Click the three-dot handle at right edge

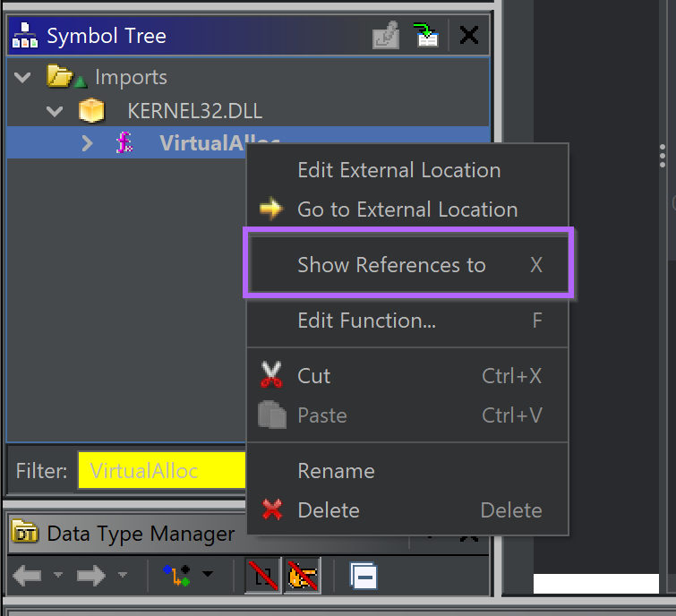(663, 156)
